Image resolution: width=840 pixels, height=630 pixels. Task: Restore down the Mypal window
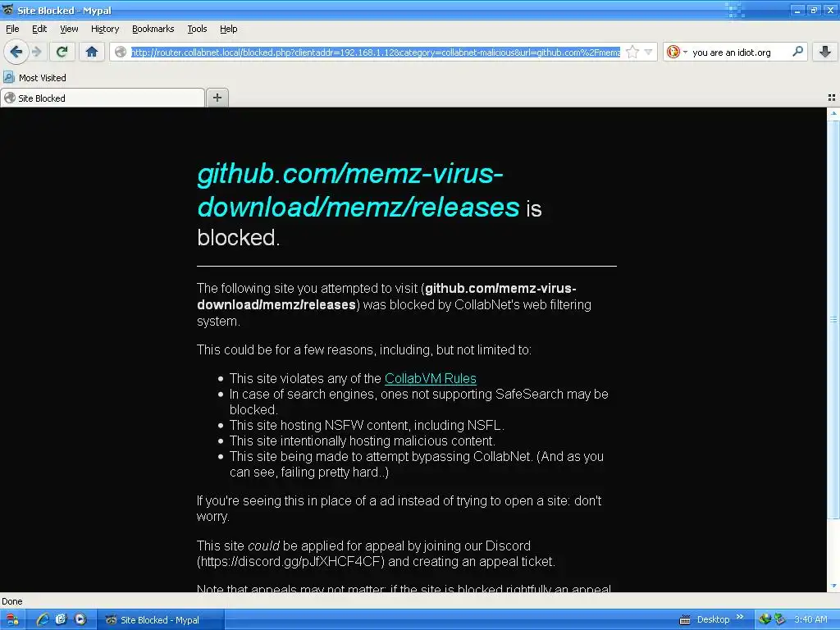(814, 10)
